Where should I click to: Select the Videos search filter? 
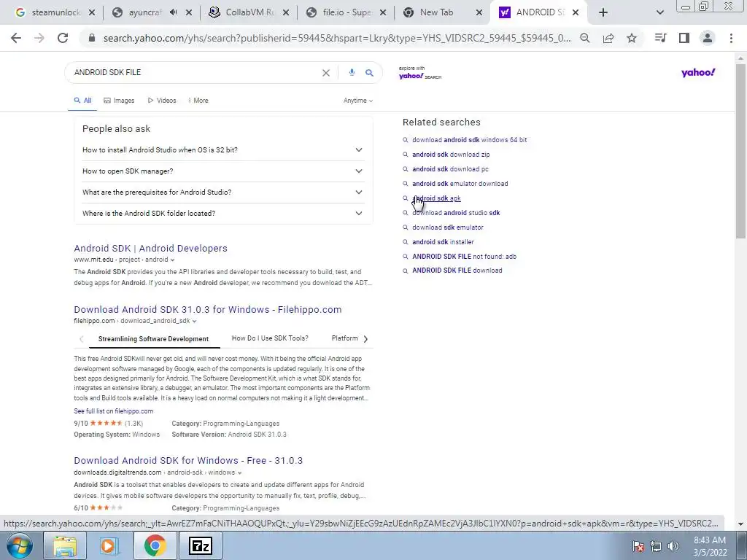162,101
